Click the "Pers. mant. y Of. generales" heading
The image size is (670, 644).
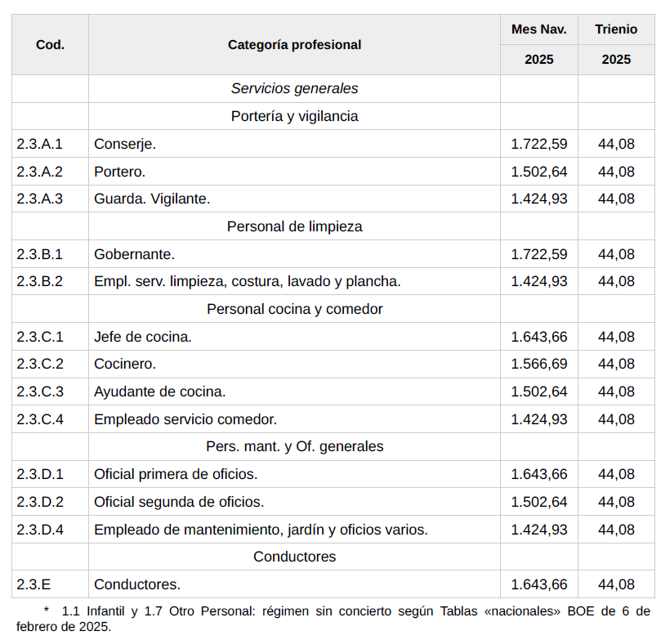[x=294, y=446]
